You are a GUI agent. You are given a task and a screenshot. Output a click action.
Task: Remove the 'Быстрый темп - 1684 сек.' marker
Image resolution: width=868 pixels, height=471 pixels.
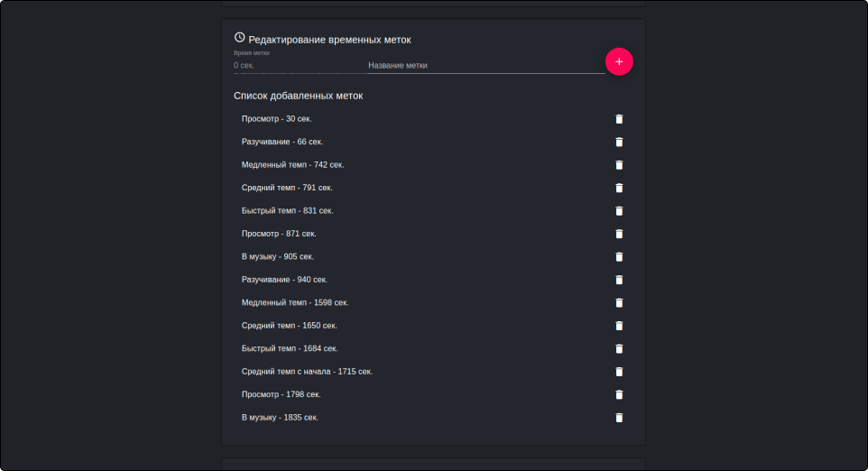619,349
